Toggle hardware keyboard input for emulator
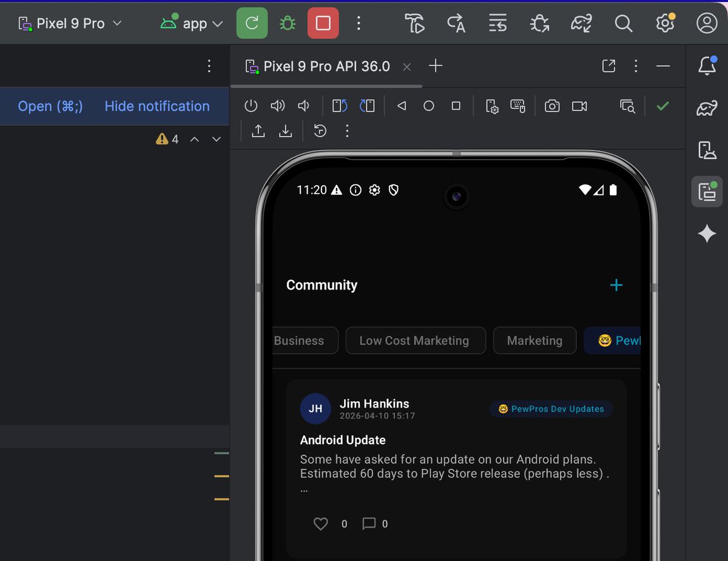 point(517,106)
